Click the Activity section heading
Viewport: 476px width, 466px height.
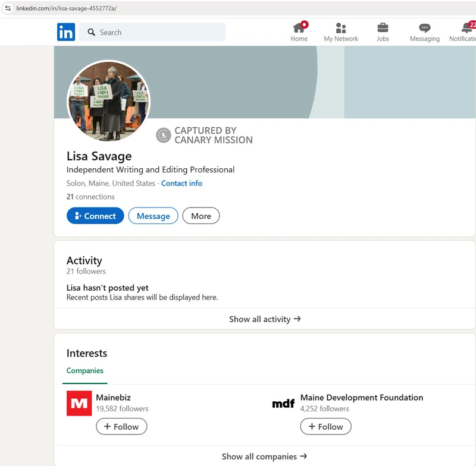point(84,260)
